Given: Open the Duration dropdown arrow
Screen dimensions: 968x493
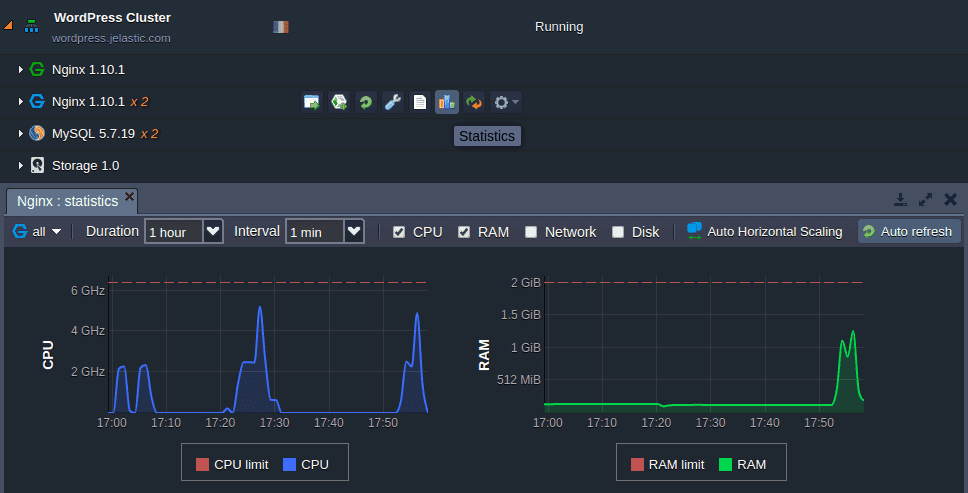Looking at the screenshot, I should (213, 231).
